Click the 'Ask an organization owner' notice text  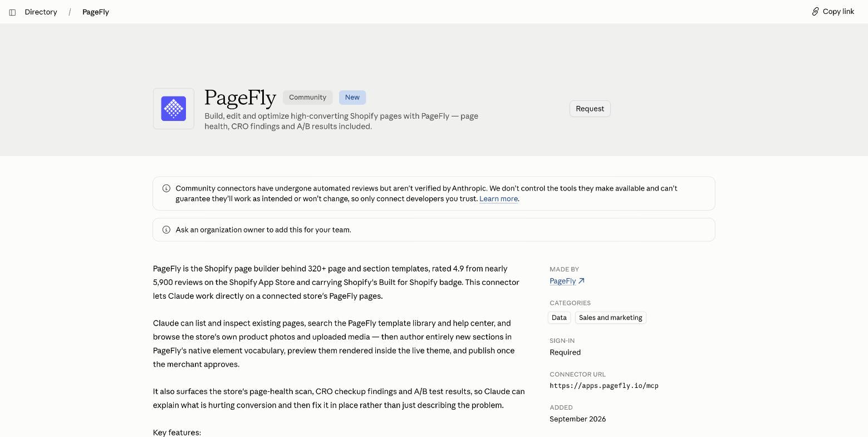click(263, 230)
